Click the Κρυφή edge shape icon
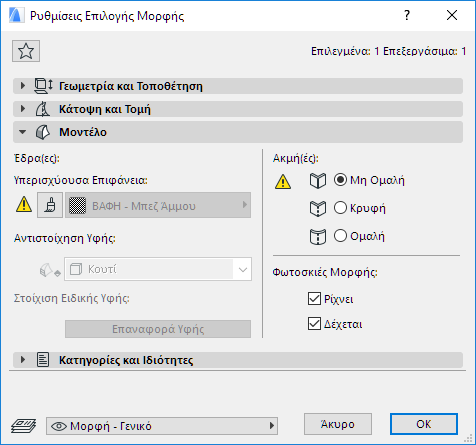 click(318, 209)
